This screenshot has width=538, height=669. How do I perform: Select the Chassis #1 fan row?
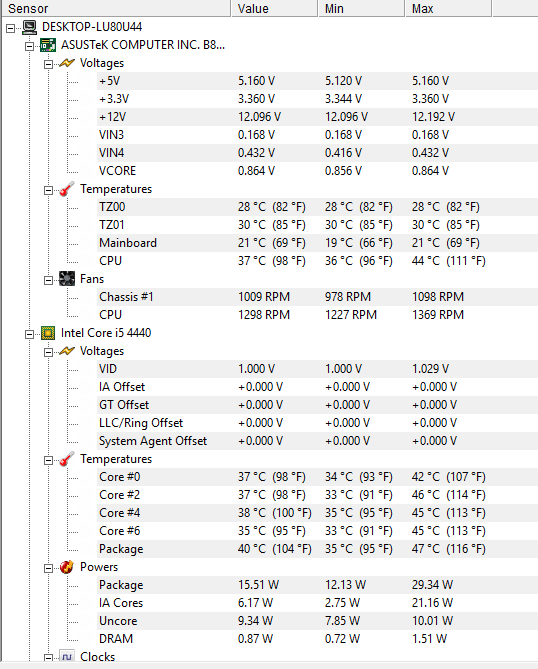point(317,297)
